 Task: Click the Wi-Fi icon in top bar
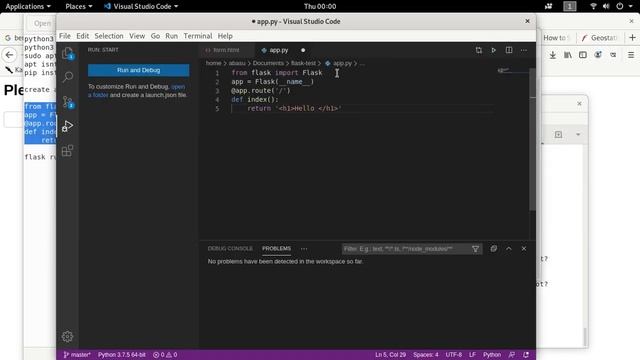click(593, 7)
